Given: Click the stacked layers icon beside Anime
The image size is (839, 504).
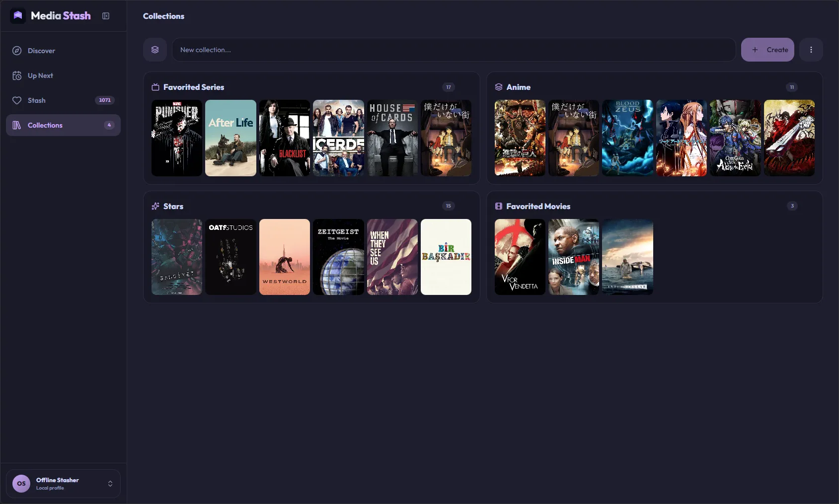Looking at the screenshot, I should point(499,87).
